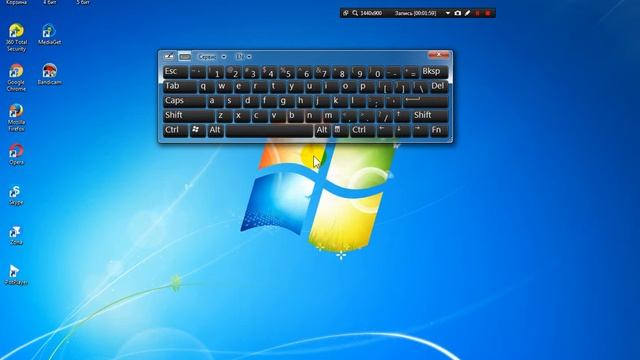Toggle the Caps lock key
Image resolution: width=640 pixels, height=360 pixels.
pyautogui.click(x=184, y=101)
